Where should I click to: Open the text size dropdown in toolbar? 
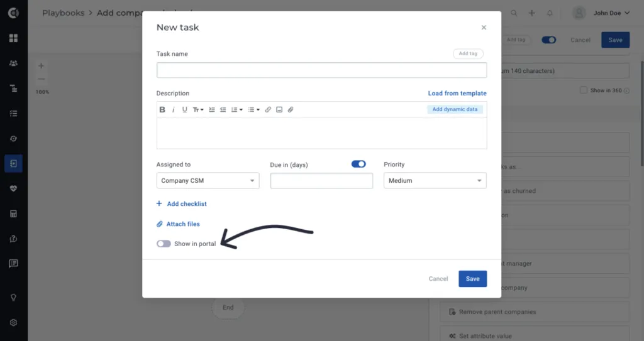tap(198, 109)
